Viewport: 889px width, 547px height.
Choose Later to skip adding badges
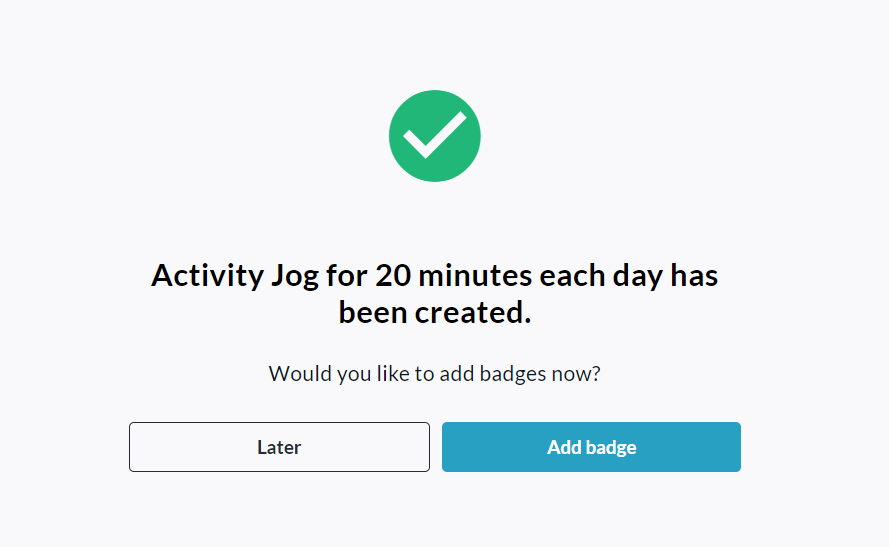[279, 447]
